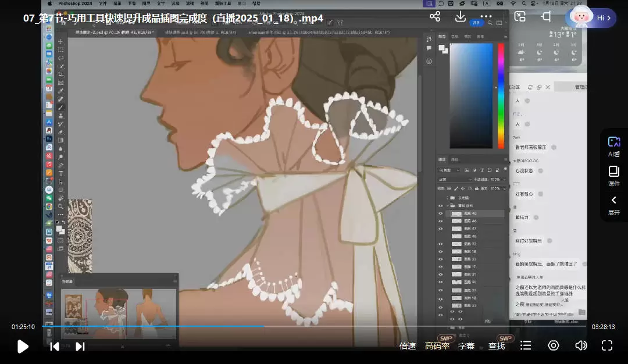This screenshot has width=628, height=364.
Task: Select the first document tab ending -2.psd
Action: point(115,32)
